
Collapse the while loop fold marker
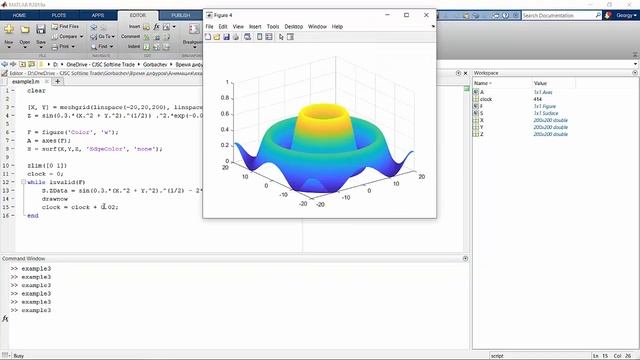(23, 182)
